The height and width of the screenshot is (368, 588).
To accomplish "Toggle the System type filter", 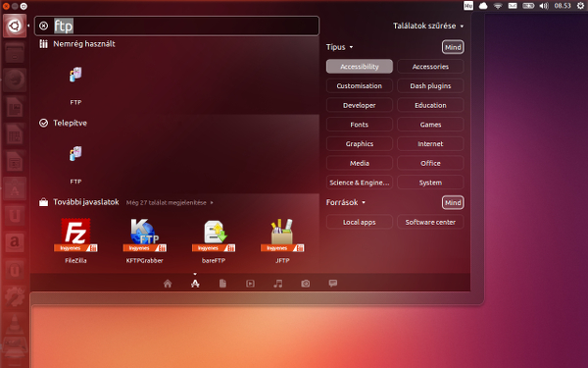I will (x=430, y=183).
